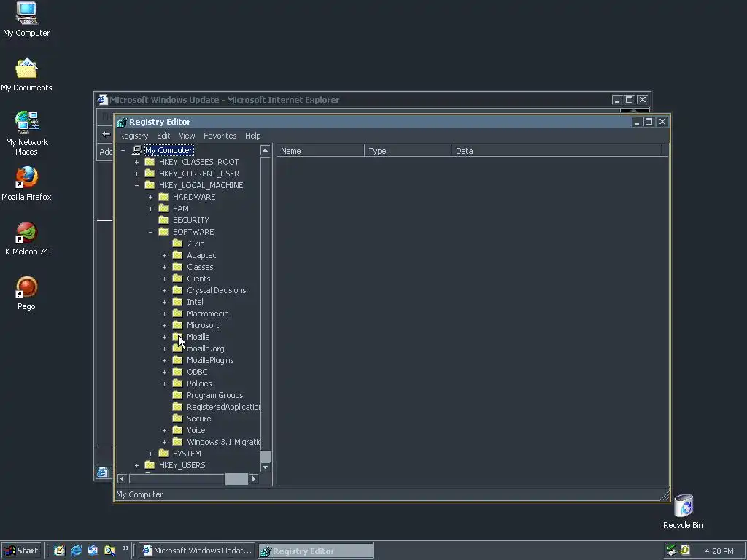Select the ODBC key

tap(197, 372)
